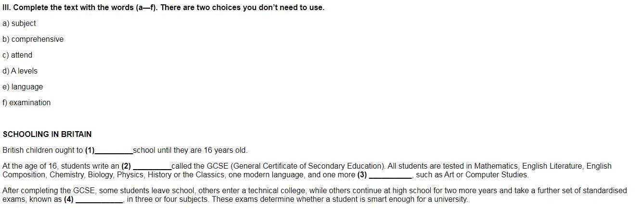Image resolution: width=644 pixels, height=209 pixels.
Task: Click blank (1) before "school until"
Action: [114, 151]
